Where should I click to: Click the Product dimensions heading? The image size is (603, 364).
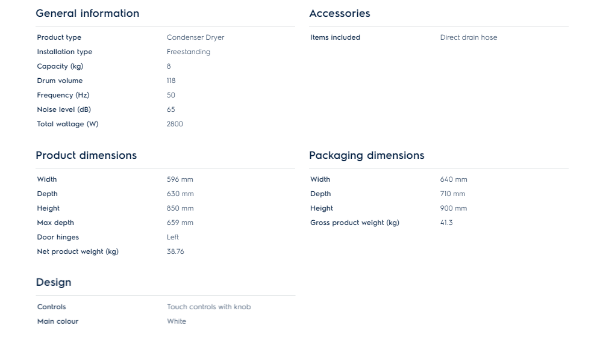click(x=86, y=155)
